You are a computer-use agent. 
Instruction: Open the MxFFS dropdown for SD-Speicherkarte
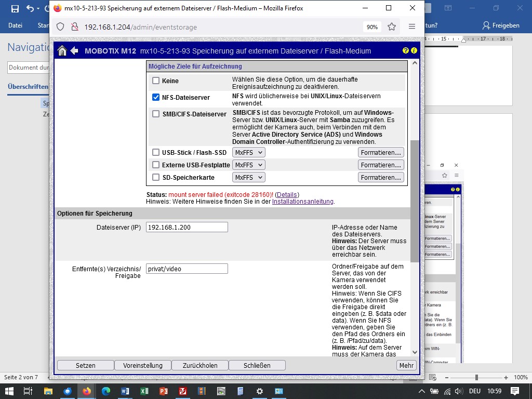(x=249, y=178)
